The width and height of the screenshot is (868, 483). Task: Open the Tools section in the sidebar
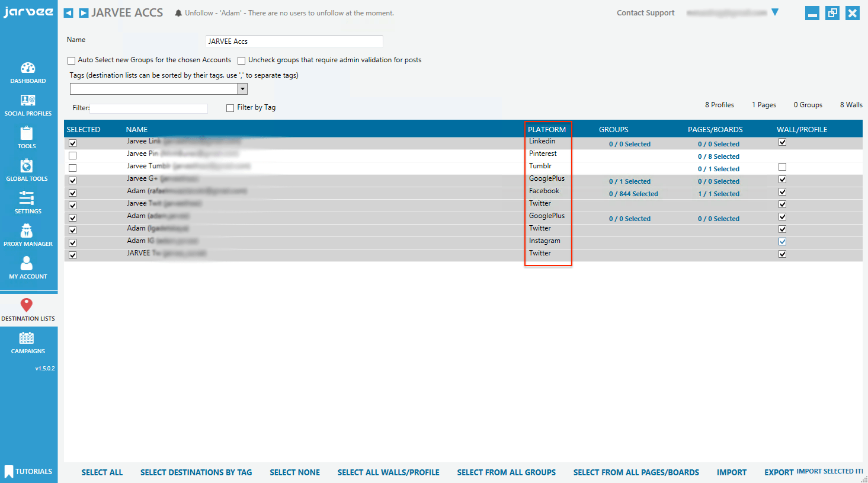point(27,137)
